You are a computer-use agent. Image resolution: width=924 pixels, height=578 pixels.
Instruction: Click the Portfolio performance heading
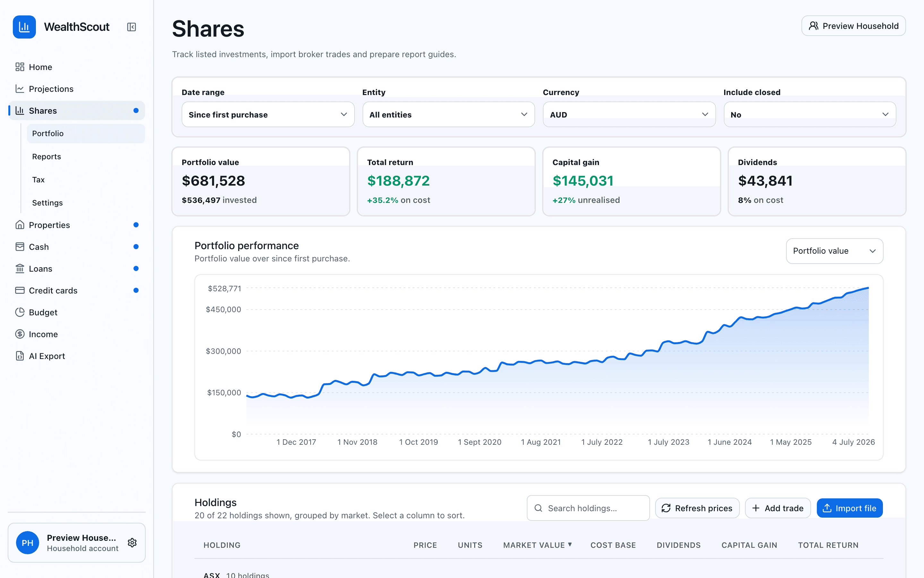pyautogui.click(x=247, y=245)
